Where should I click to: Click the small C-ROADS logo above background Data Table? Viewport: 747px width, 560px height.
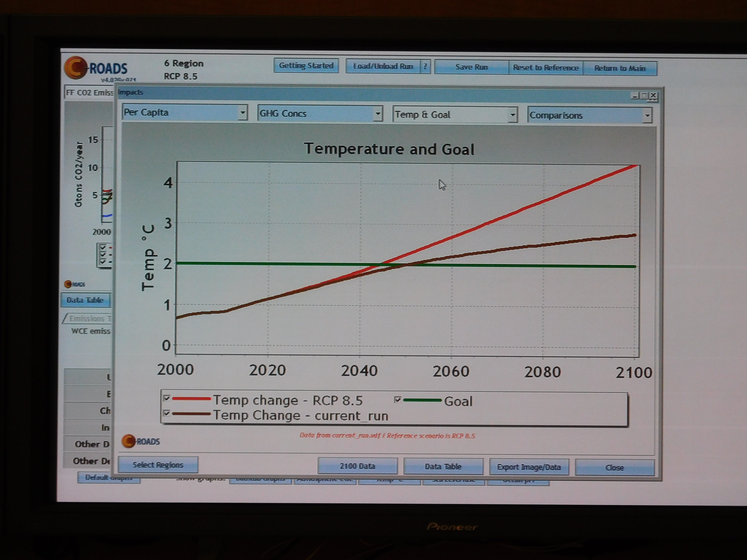point(75,284)
